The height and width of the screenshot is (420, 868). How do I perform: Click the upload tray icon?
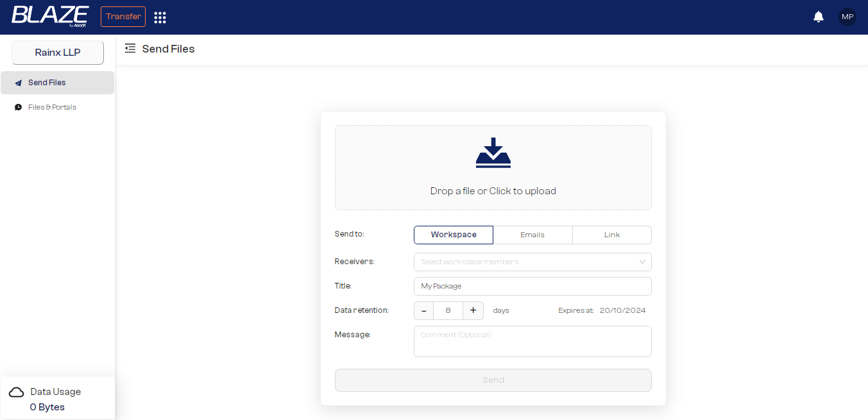493,153
